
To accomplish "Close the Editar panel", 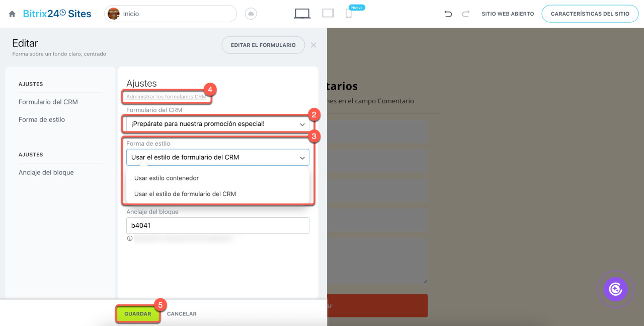I will point(313,45).
